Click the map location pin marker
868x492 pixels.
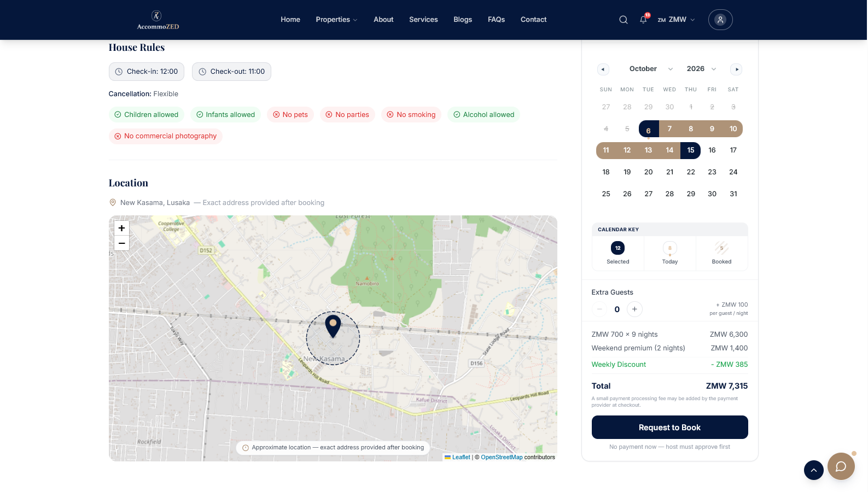333,326
